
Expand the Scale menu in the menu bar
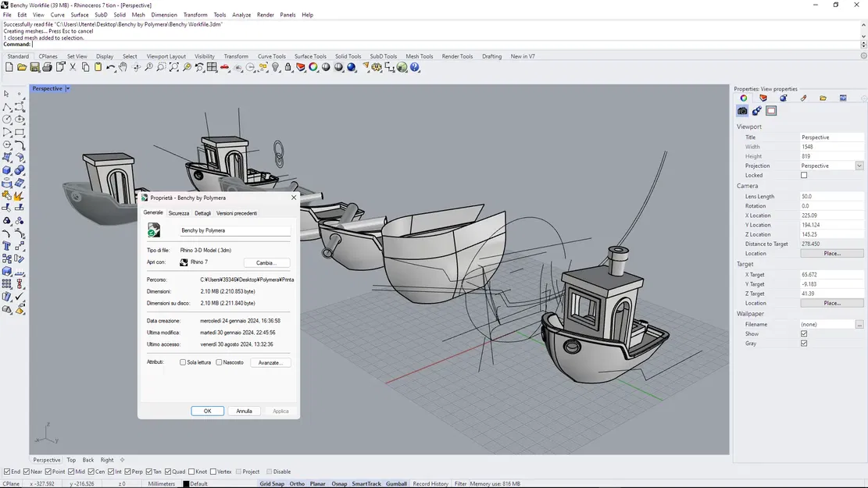[195, 14]
